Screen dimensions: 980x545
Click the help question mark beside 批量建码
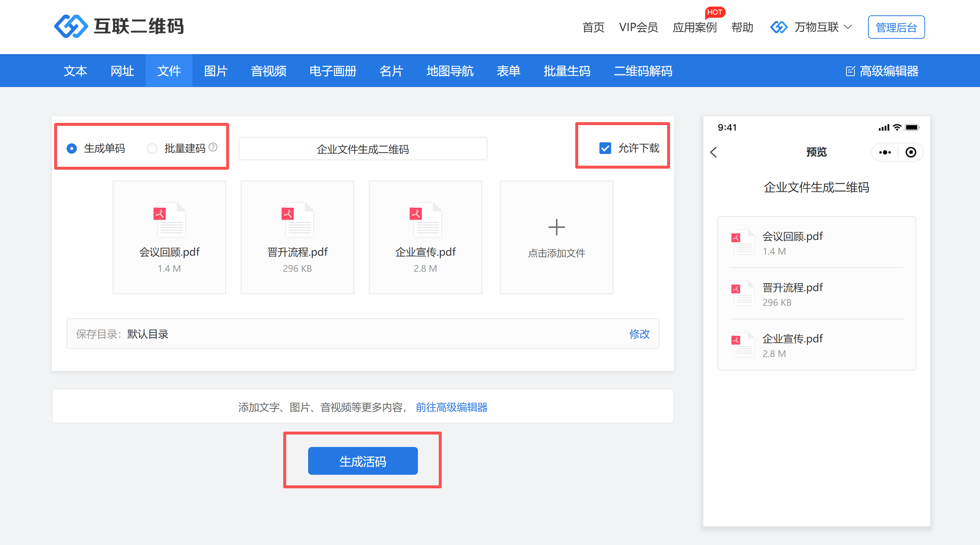[213, 147]
